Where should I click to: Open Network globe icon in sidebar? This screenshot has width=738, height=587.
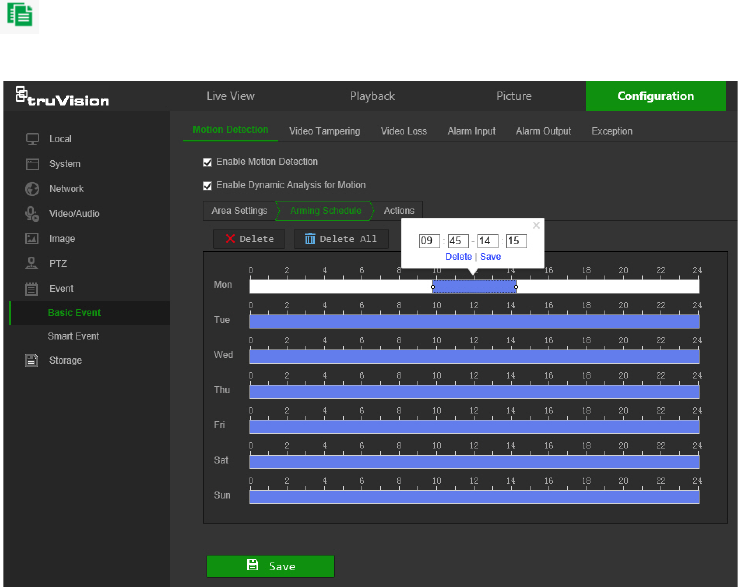[x=32, y=189]
